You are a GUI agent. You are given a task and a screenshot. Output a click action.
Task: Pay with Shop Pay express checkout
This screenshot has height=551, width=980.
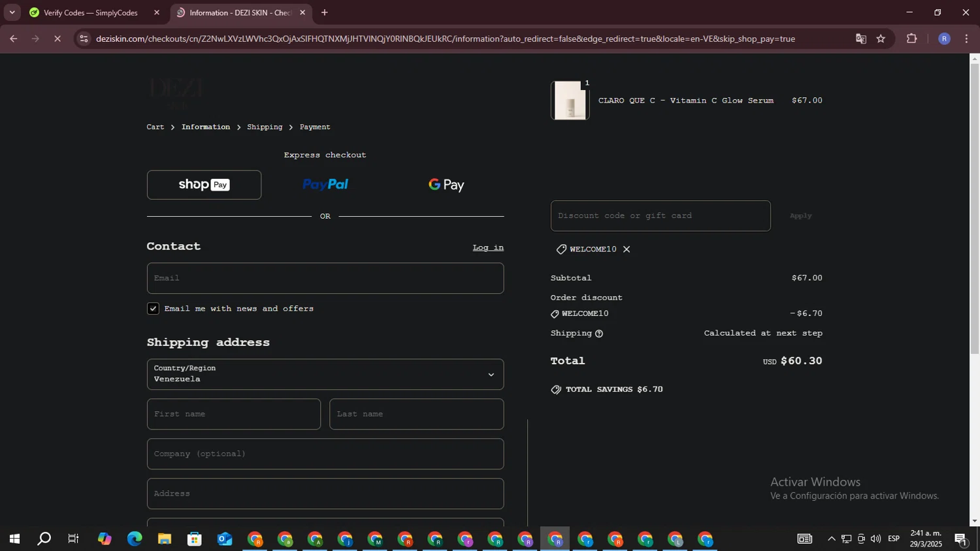(204, 185)
